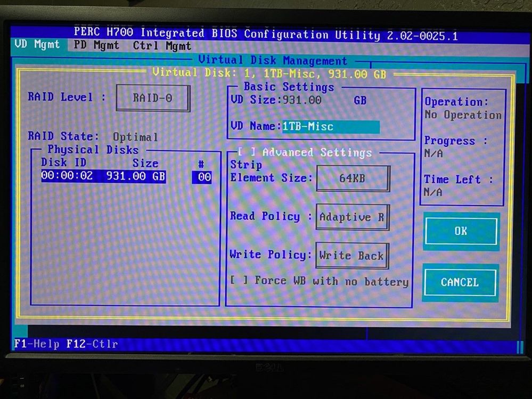532x399 pixels.
Task: Edit the VD Name field 1TB-Misc
Action: pyautogui.click(x=331, y=127)
